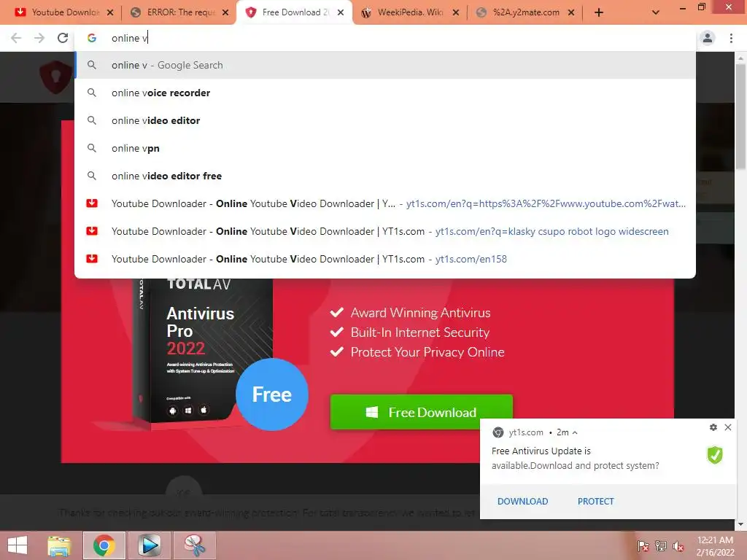Click the page vertical scrollbar thumb

click(740, 117)
